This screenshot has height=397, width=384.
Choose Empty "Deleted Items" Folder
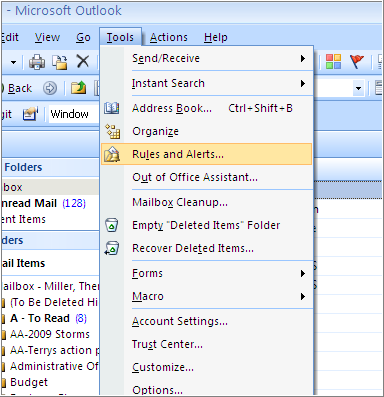(x=206, y=225)
